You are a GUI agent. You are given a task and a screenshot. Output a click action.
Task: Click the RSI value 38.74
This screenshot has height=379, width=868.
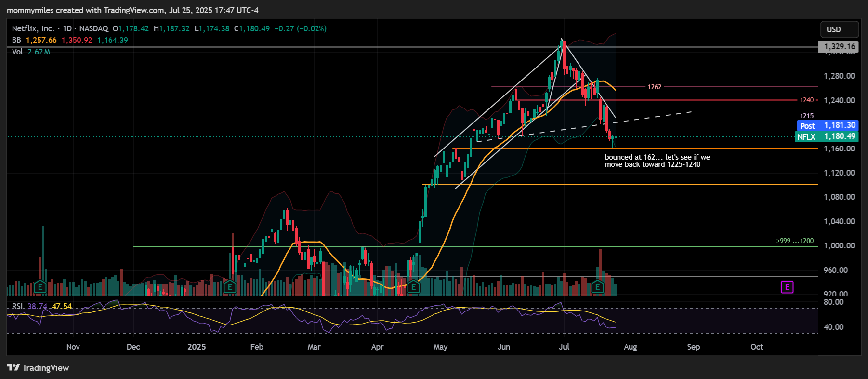tap(38, 306)
